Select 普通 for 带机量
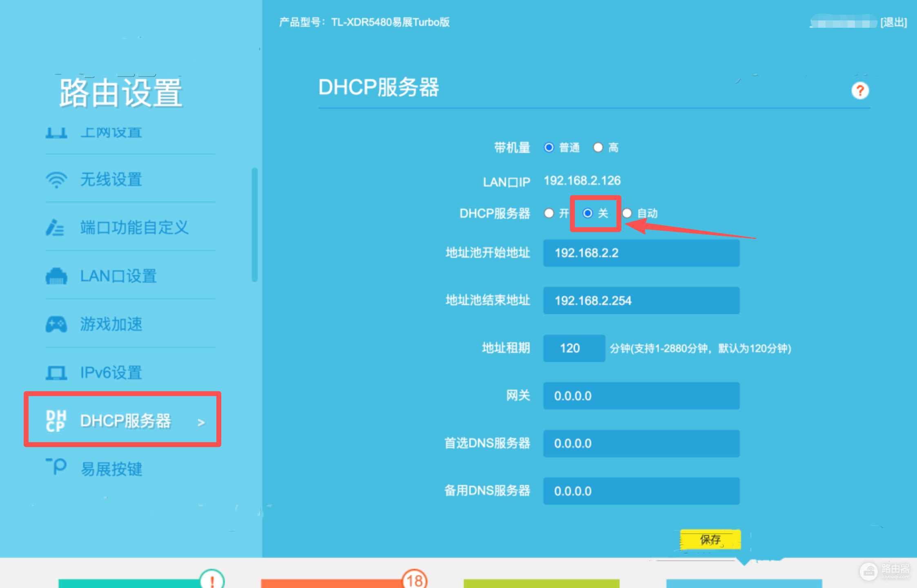Viewport: 917px width, 588px height. point(549,147)
